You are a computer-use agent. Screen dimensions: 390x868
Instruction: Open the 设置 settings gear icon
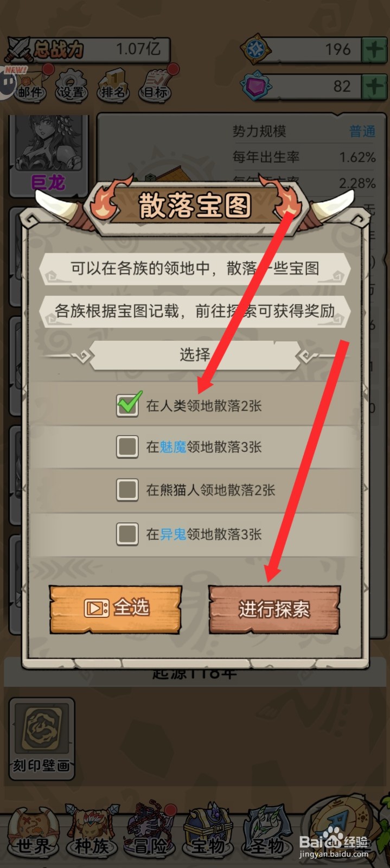coord(72,85)
